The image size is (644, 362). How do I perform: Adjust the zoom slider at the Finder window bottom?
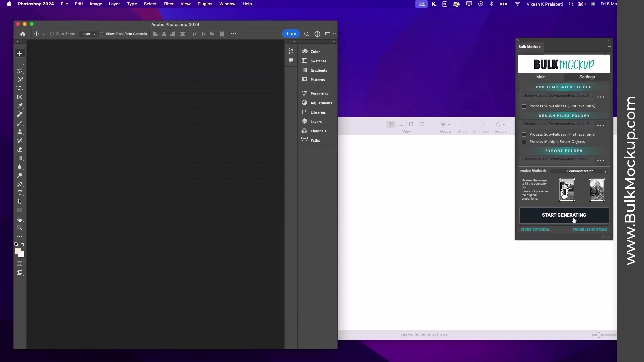tap(599, 335)
